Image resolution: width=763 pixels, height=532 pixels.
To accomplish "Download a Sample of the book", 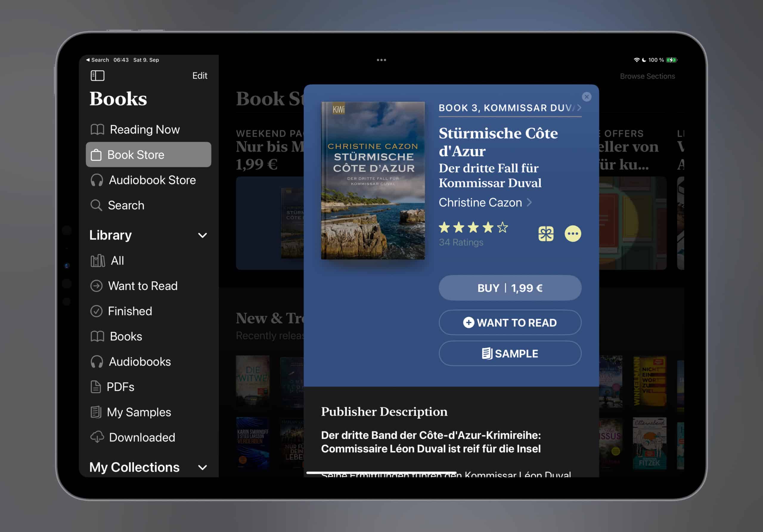I will (x=510, y=353).
